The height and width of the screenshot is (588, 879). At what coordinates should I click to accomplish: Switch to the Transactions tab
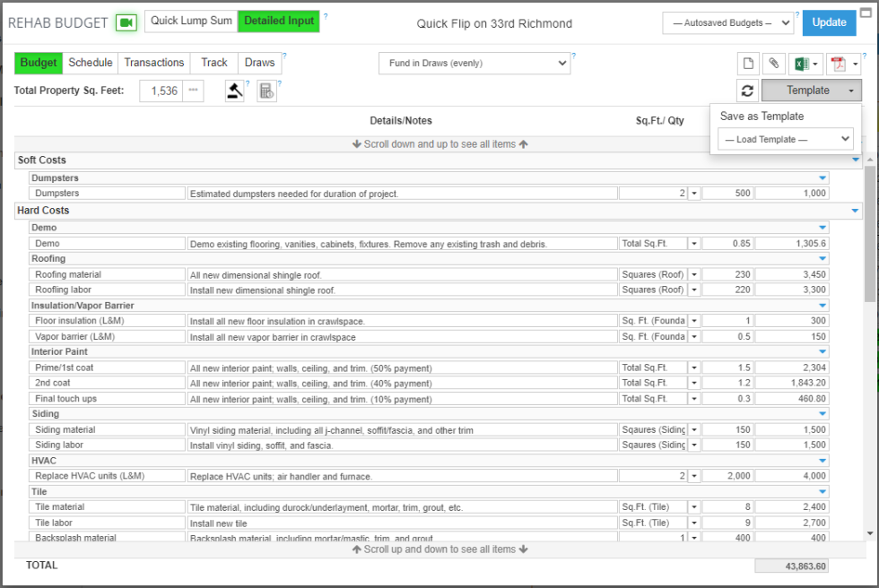point(153,64)
